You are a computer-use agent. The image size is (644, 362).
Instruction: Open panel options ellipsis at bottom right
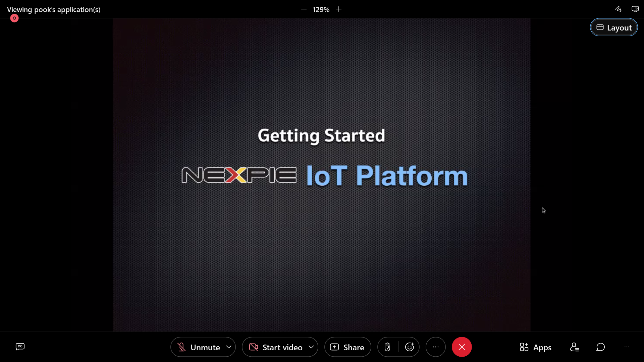click(627, 347)
